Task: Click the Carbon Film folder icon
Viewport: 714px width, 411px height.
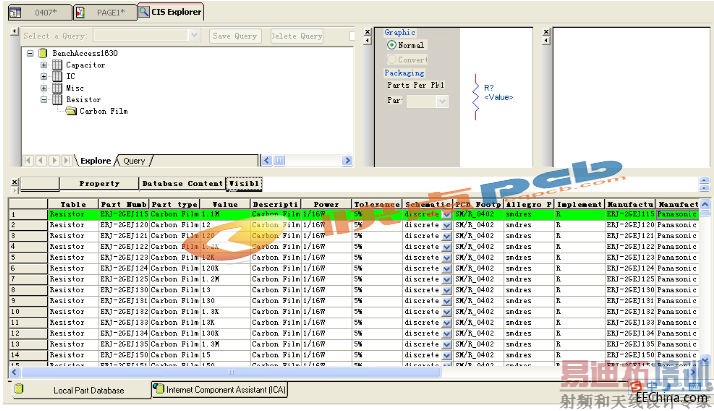Action: tap(71, 111)
